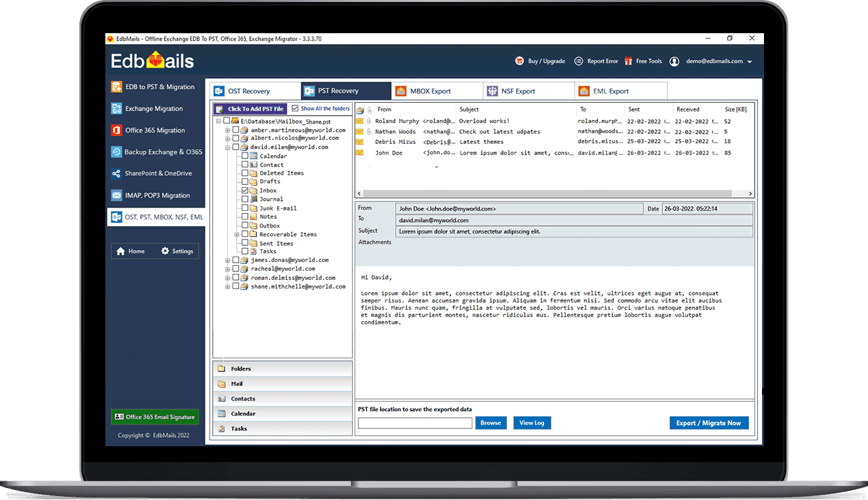
Task: Switch to PST Recovery tab
Action: click(347, 91)
